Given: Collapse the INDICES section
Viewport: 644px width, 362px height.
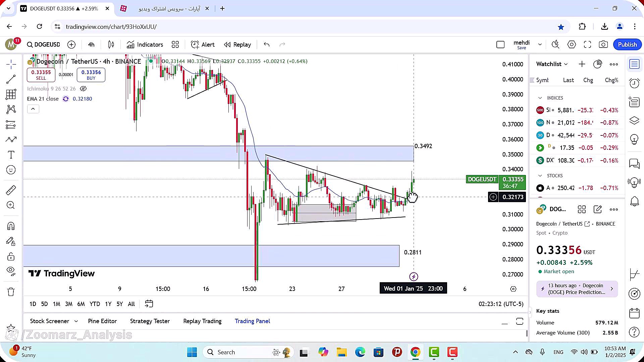Looking at the screenshot, I should 540,98.
